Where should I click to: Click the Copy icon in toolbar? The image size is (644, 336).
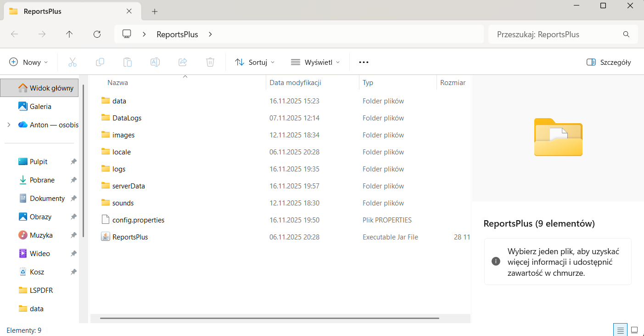(x=100, y=62)
